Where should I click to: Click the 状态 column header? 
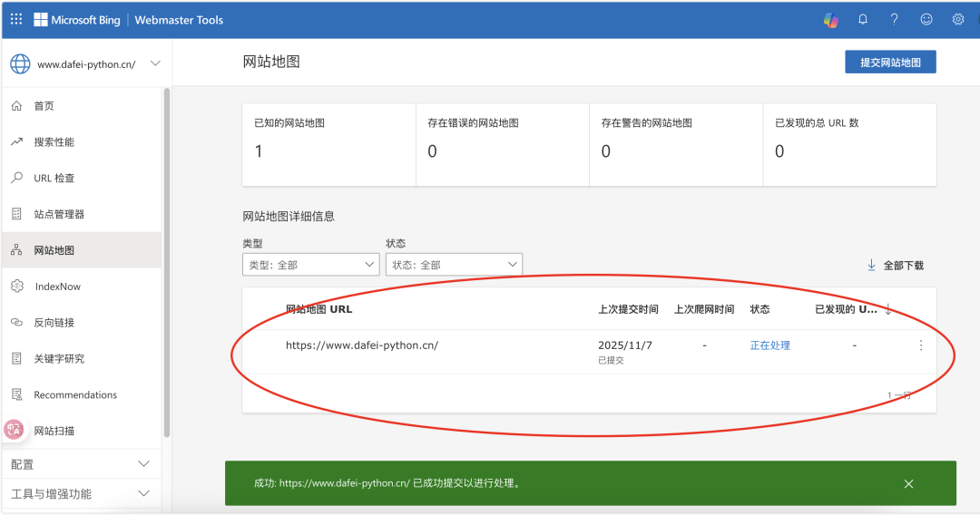[x=760, y=309]
